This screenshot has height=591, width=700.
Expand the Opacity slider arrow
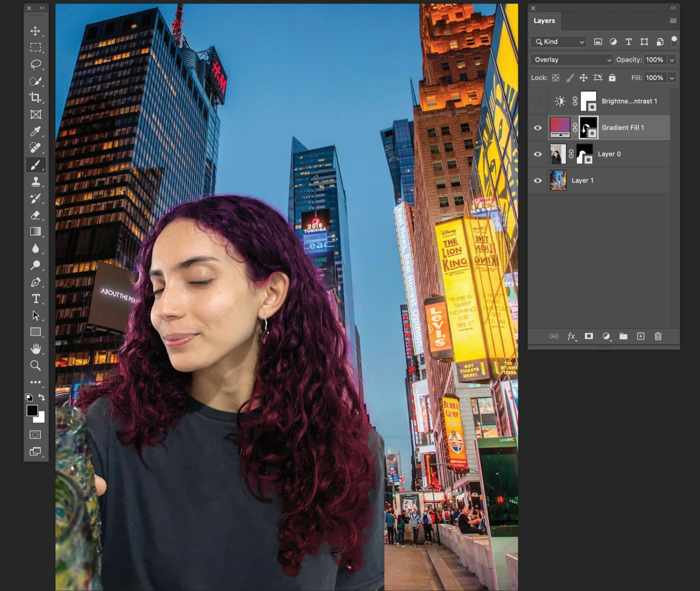pos(672,60)
